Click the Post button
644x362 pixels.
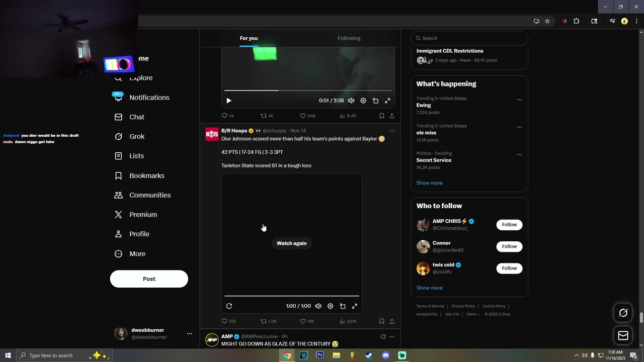point(149,279)
